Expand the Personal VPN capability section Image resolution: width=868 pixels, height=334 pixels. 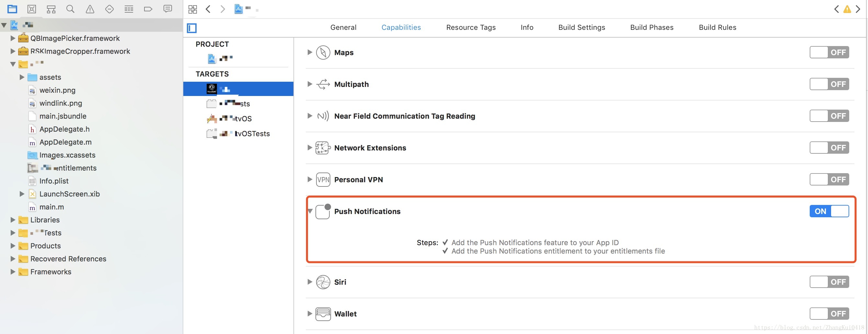(x=309, y=179)
